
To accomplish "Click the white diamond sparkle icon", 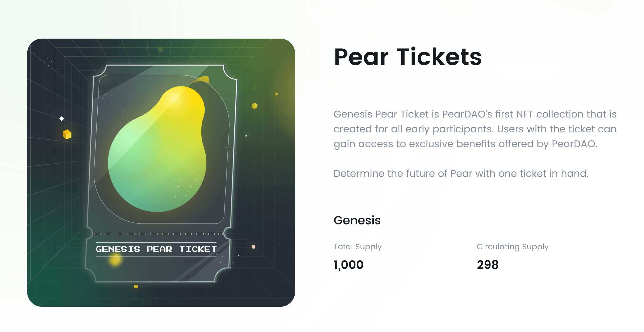I will 62,119.
